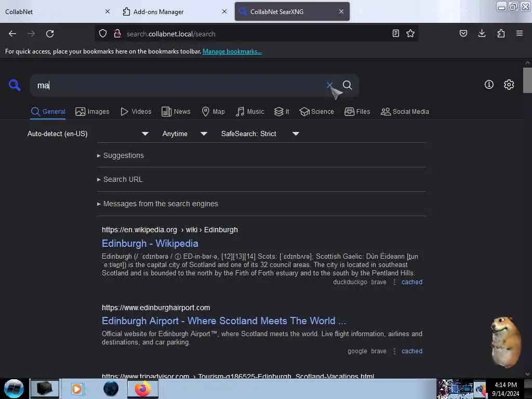Bookmark this page with the star

point(410,33)
